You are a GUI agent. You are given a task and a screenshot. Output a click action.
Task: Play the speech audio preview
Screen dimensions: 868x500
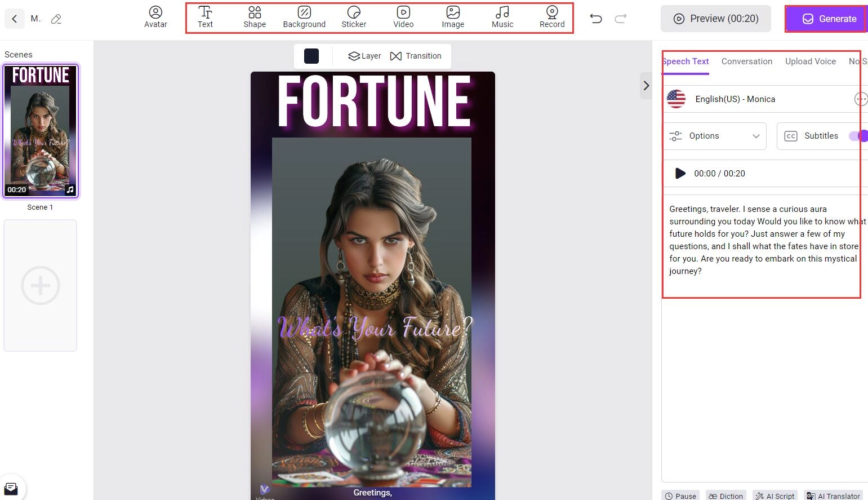pos(680,174)
